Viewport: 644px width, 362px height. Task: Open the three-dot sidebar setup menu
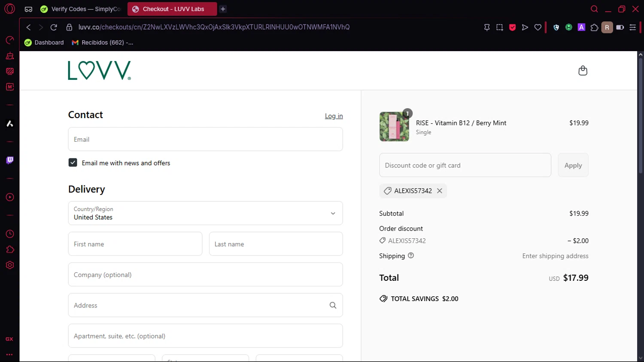point(9,355)
